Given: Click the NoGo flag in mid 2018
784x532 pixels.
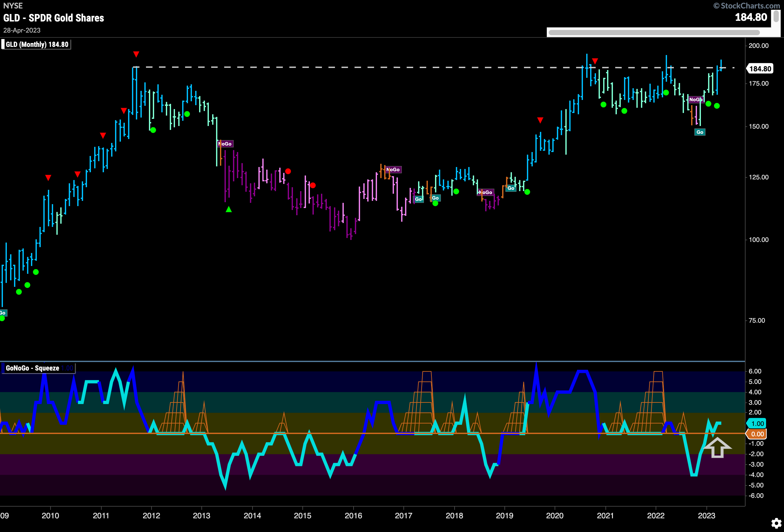Looking at the screenshot, I should (x=486, y=192).
